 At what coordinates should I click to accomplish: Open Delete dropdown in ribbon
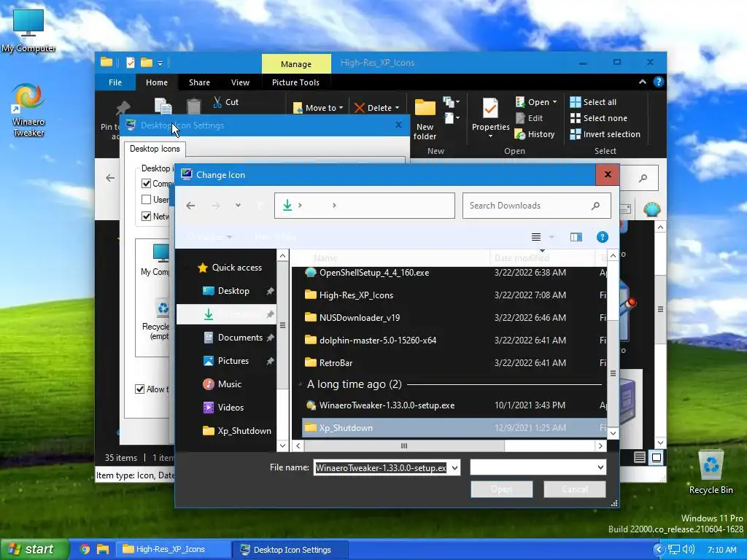click(x=376, y=108)
